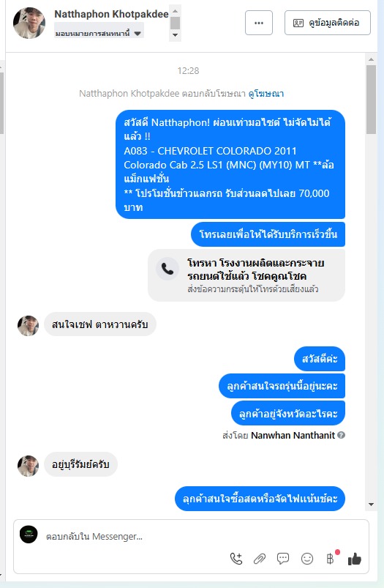Click the phone call icon in composer

(236, 559)
